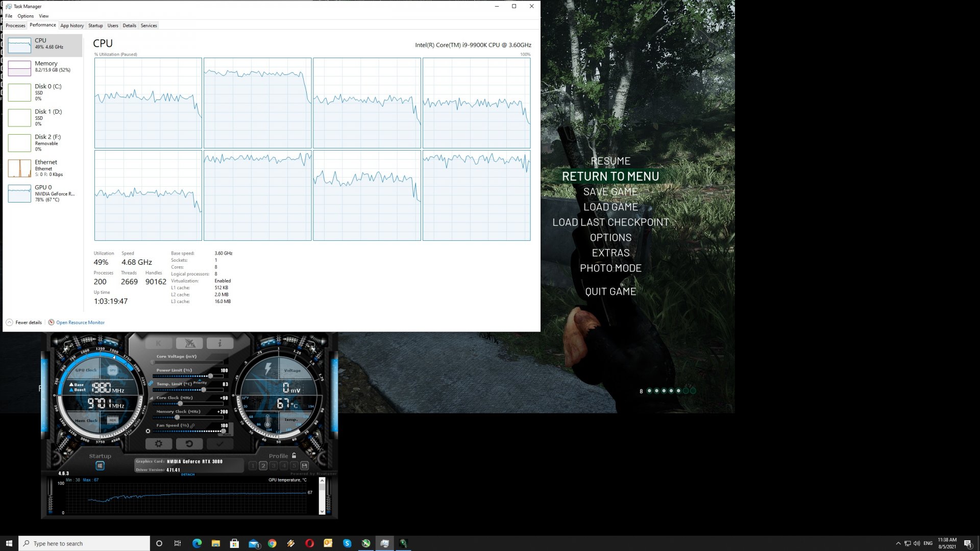Viewport: 980px width, 551px height.
Task: Select RETURN TO MENU in game
Action: point(610,177)
